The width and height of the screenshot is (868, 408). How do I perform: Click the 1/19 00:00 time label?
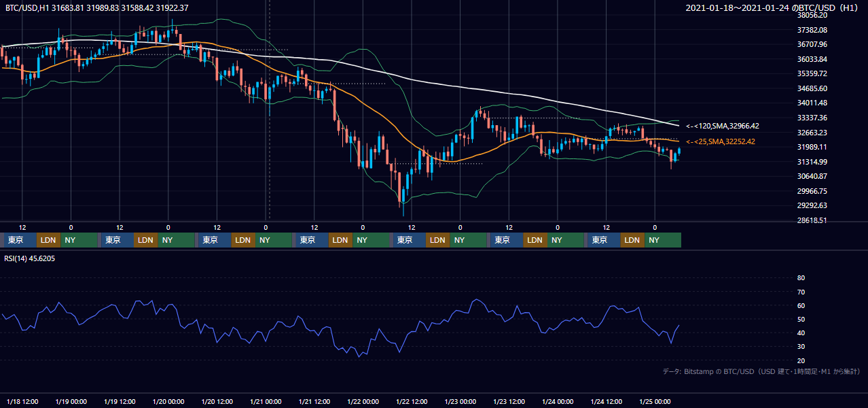(x=71, y=401)
